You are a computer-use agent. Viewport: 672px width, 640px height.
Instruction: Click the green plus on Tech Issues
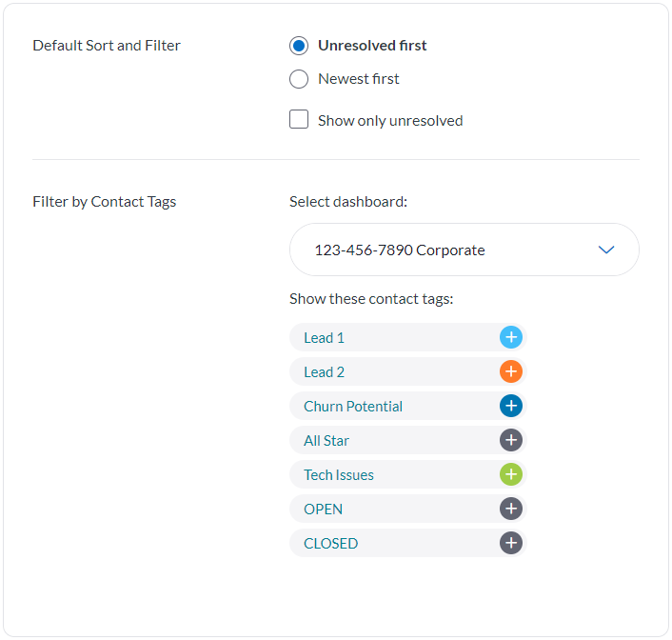511,474
